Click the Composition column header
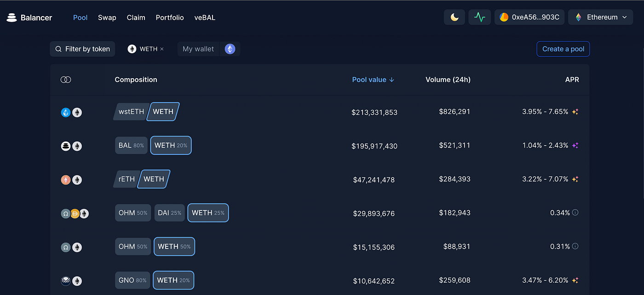 [136, 79]
